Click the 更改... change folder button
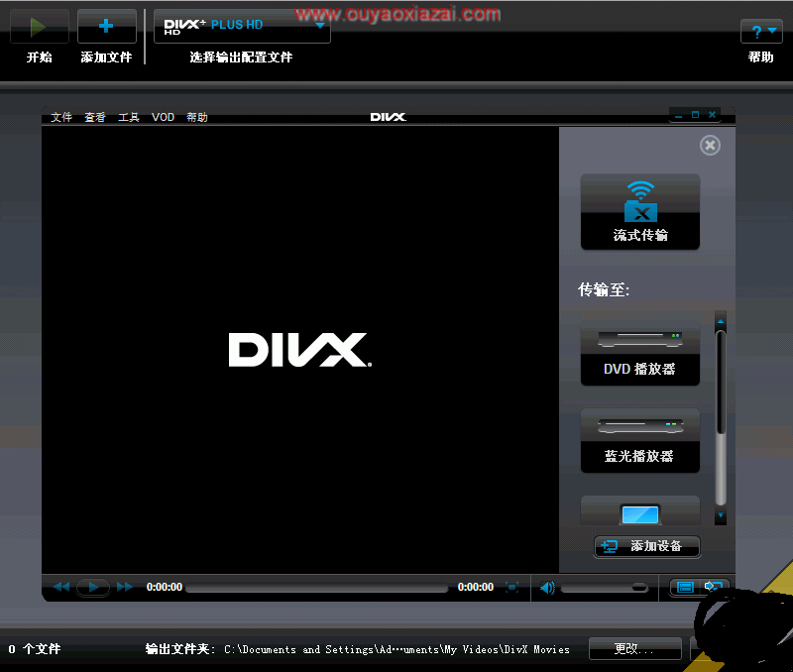Screen dimensions: 793x672 pos(634,649)
